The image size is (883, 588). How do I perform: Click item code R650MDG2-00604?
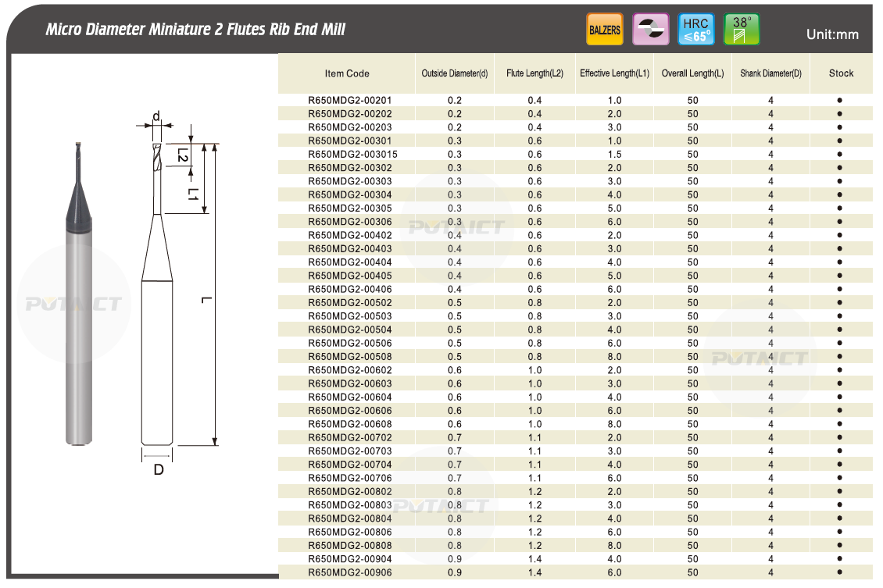(350, 397)
